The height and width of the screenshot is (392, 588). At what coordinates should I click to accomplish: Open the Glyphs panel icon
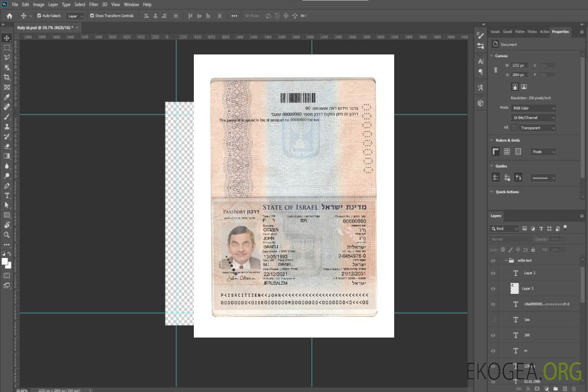[x=481, y=88]
